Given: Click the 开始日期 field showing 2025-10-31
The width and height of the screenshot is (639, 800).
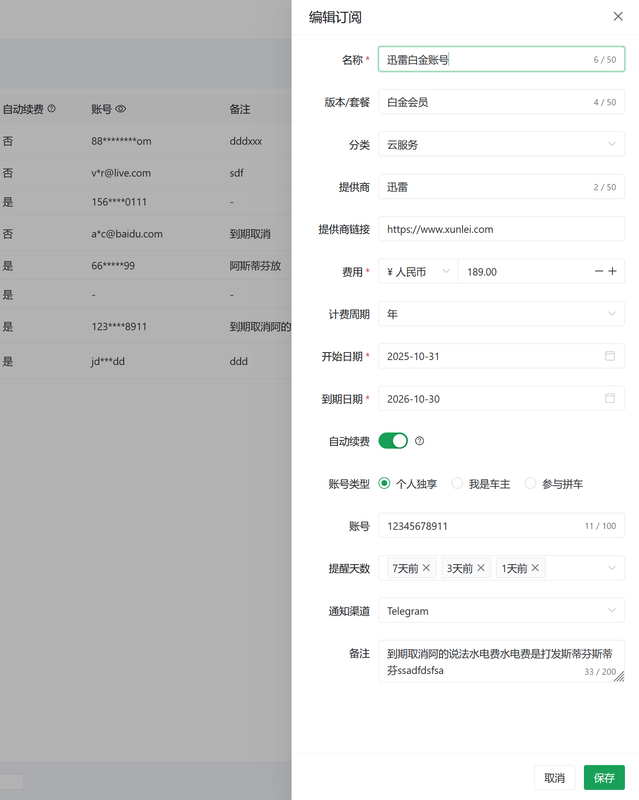Looking at the screenshot, I should tap(501, 356).
